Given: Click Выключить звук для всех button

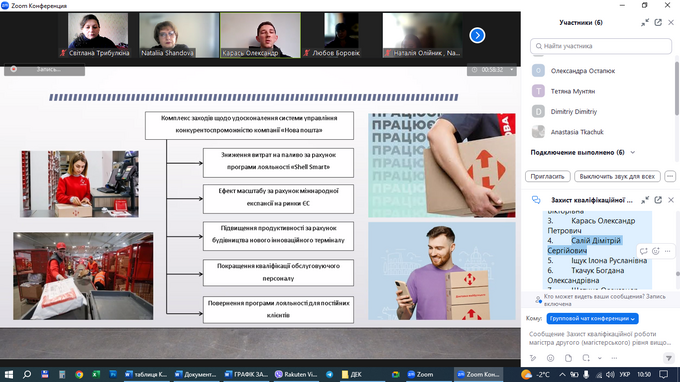Looking at the screenshot, I should point(617,176).
